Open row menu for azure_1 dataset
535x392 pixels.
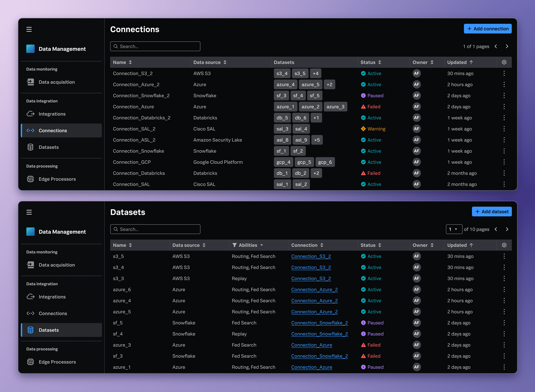point(504,367)
